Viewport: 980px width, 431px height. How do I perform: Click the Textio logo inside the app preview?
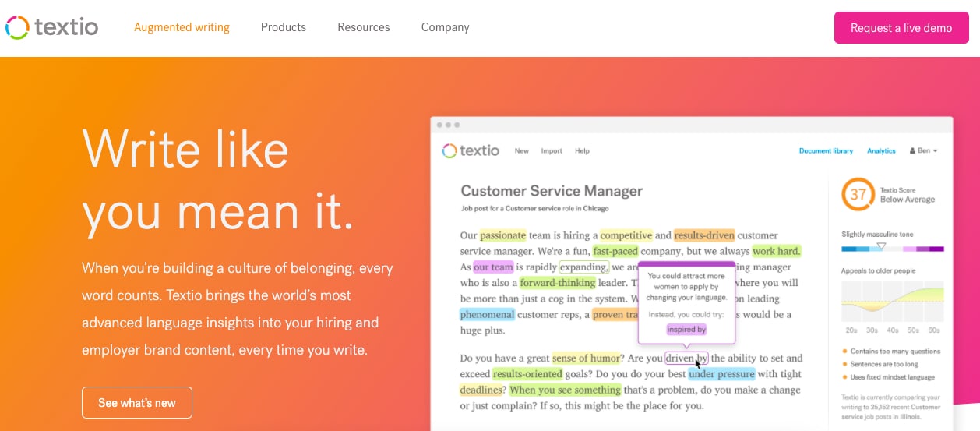click(471, 150)
